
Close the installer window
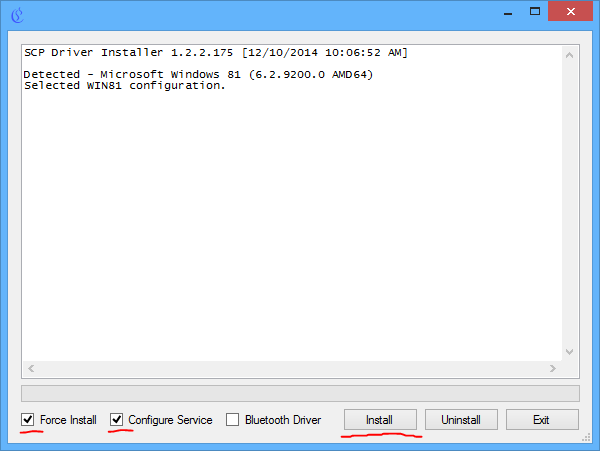[x=571, y=11]
